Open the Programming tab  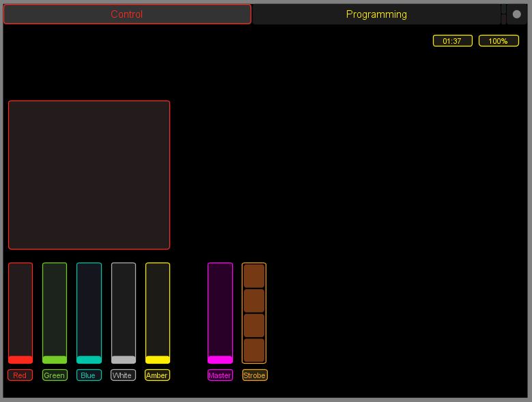click(x=376, y=14)
